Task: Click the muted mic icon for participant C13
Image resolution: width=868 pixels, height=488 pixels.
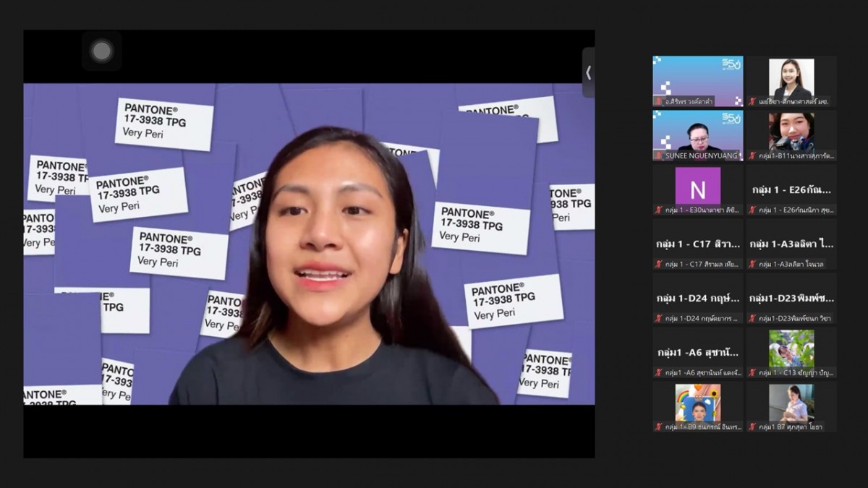Action: click(x=752, y=372)
